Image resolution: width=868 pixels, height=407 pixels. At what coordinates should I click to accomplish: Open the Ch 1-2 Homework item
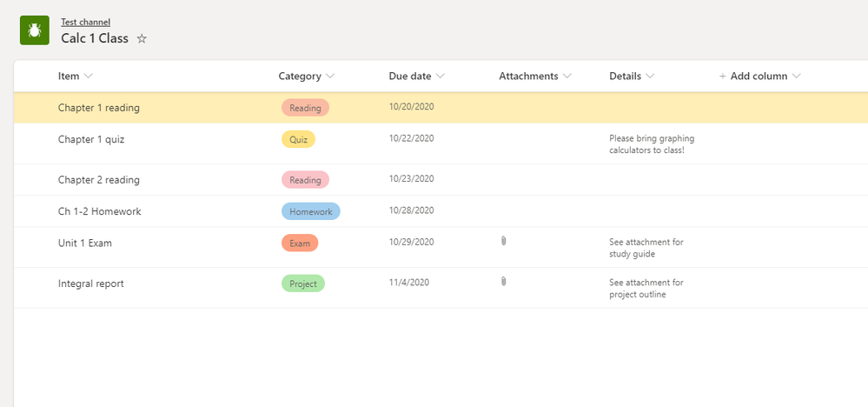click(99, 211)
